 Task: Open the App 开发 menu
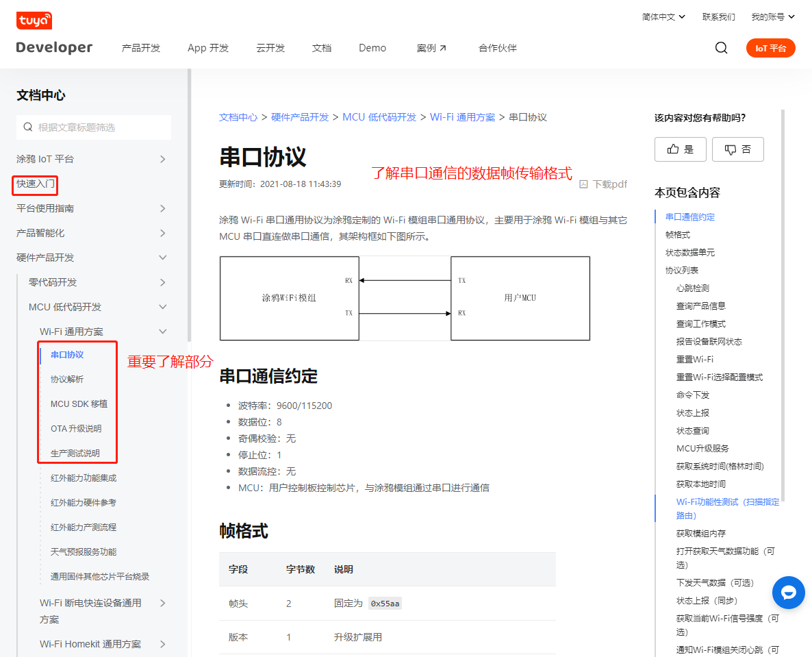(x=208, y=48)
